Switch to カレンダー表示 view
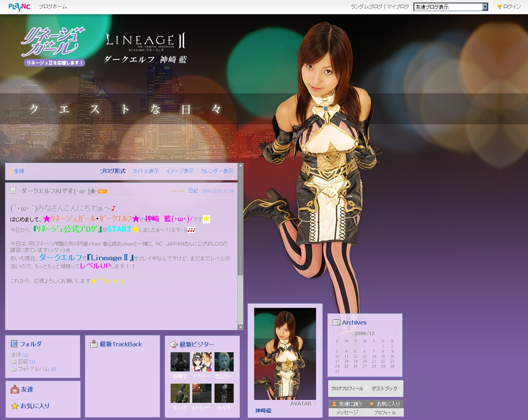The width and height of the screenshot is (528, 420). pos(217,171)
